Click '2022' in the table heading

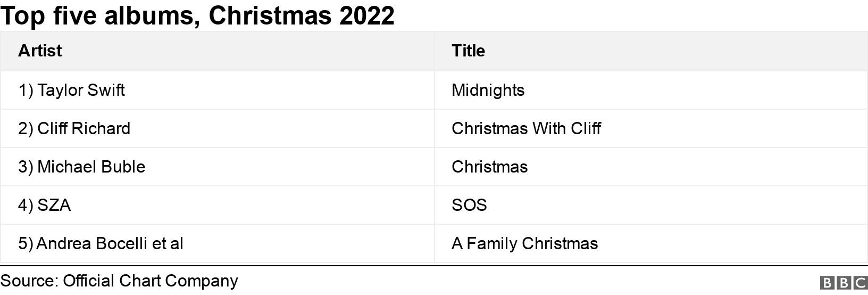pos(366,15)
